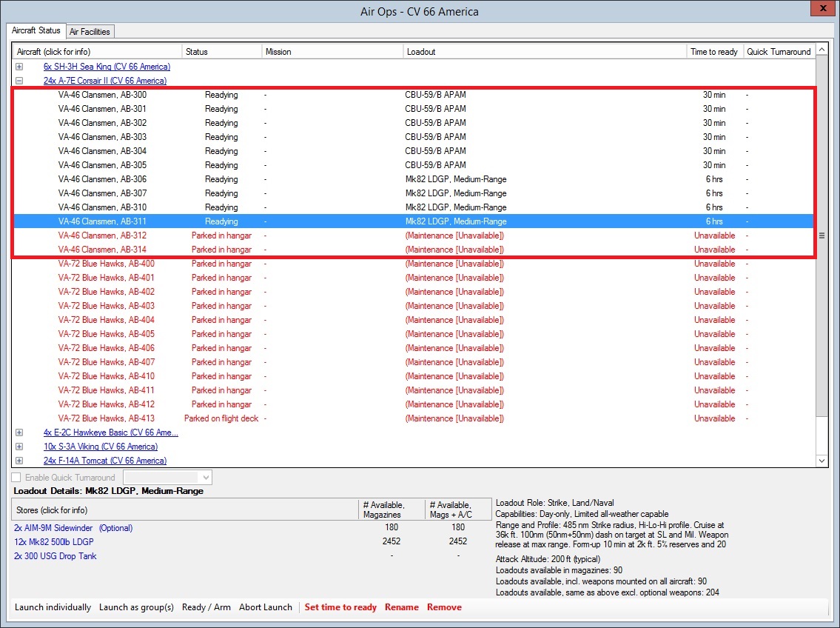The image size is (840, 628).
Task: Click the Rename button
Action: tap(402, 607)
